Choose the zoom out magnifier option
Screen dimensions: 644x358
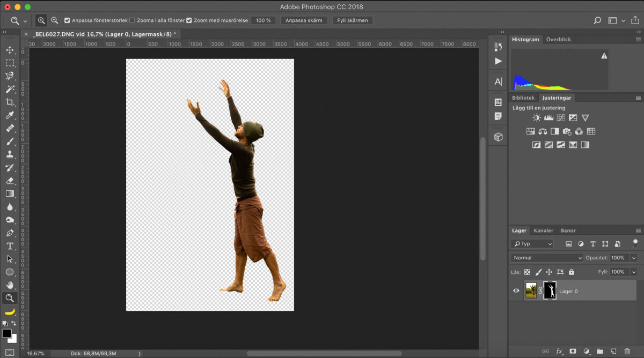(x=54, y=20)
